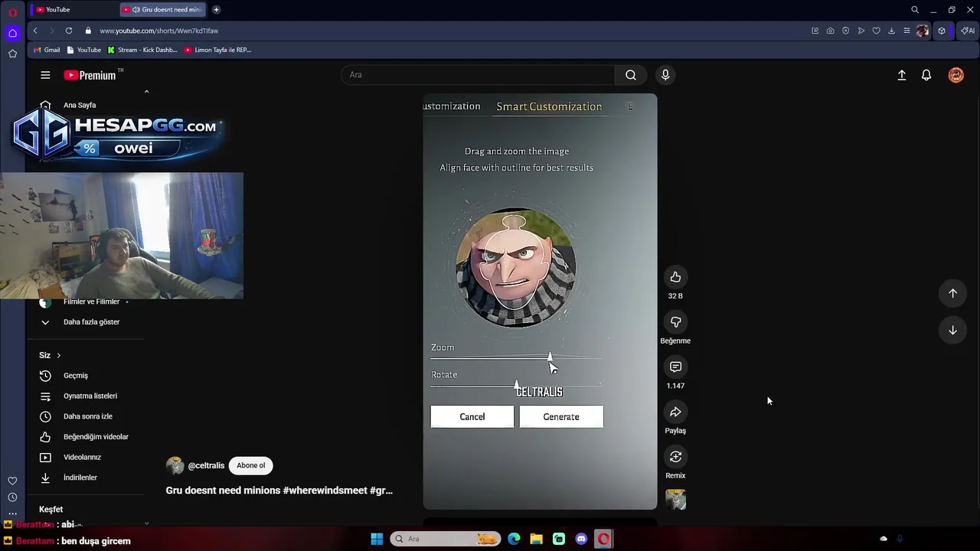980x551 pixels.
Task: Open the Opera downloads icon
Action: [x=891, y=31]
